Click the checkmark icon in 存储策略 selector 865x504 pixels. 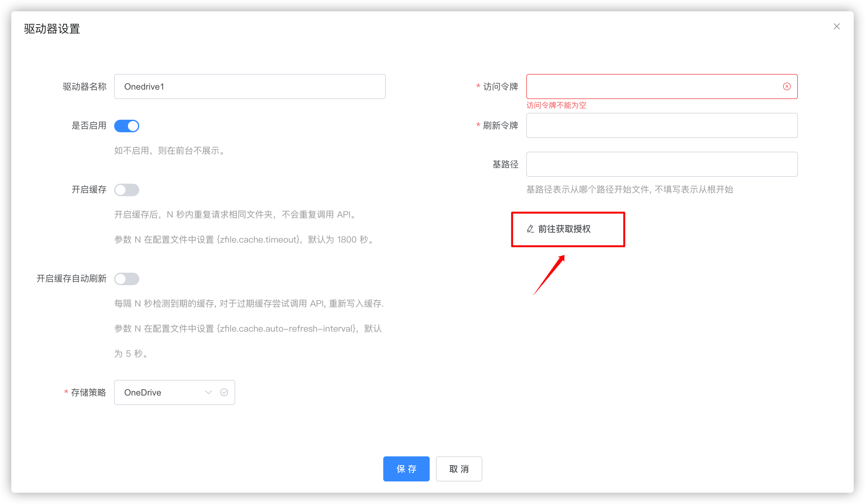224,392
